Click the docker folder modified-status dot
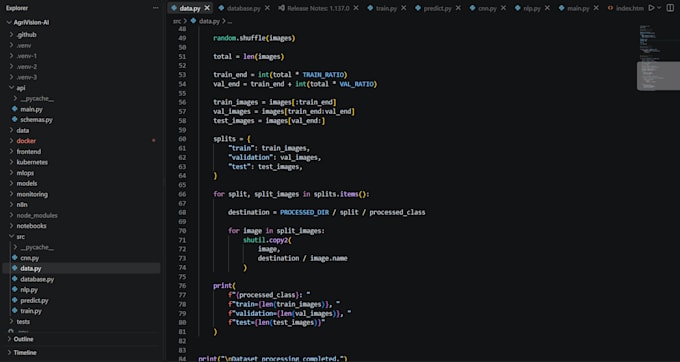Viewport: 680px width, 362px height. [x=154, y=141]
